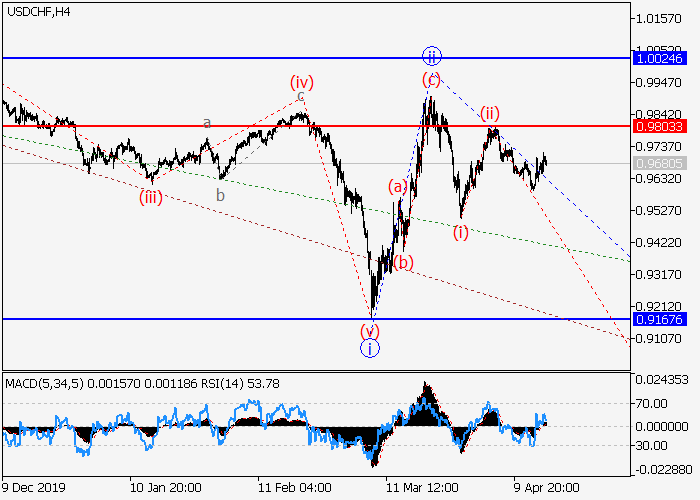
Task: Click the red (b) wave label
Action: [x=403, y=263]
